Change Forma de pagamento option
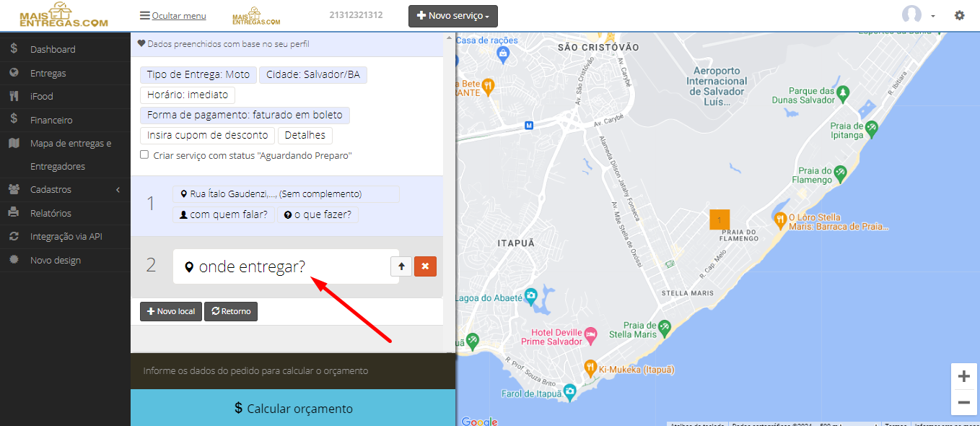The image size is (980, 426). tap(245, 115)
